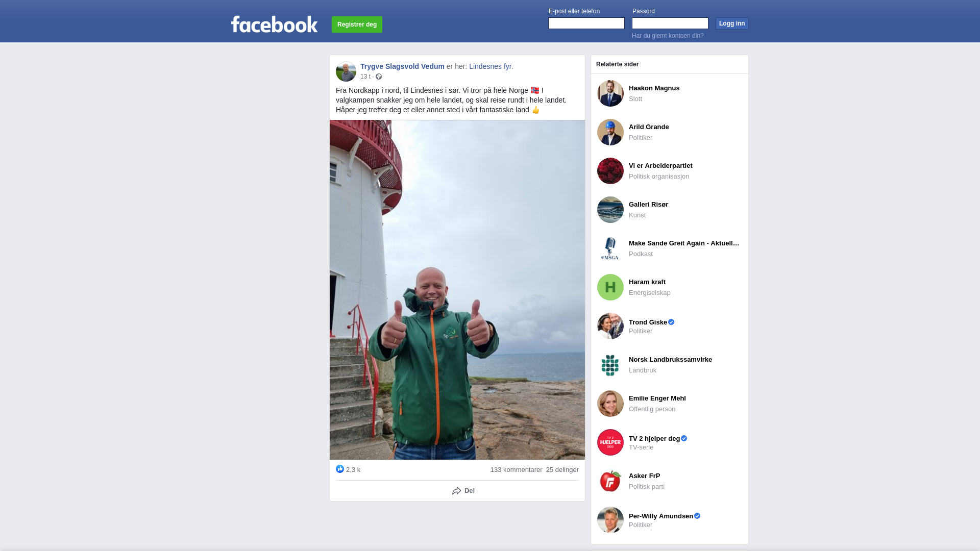Click the share arrow icon labeled Del
Viewport: 980px width, 551px height.
(456, 491)
